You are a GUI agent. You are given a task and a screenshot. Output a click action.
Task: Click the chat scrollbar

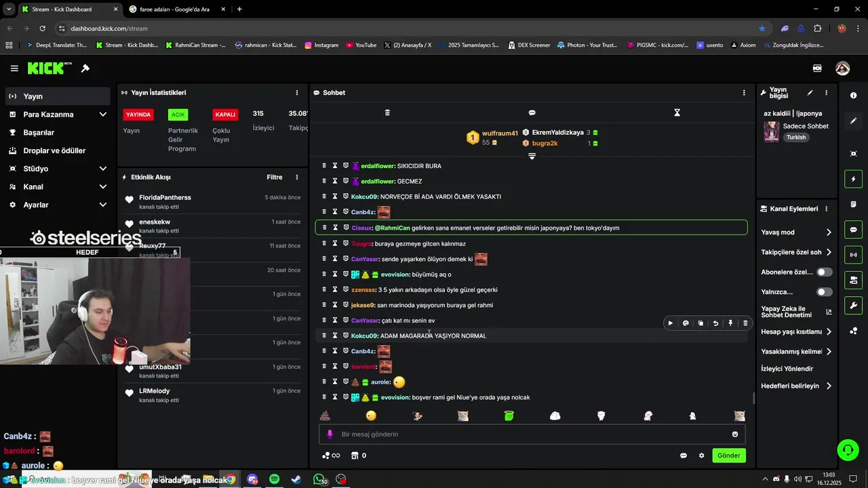click(x=754, y=399)
